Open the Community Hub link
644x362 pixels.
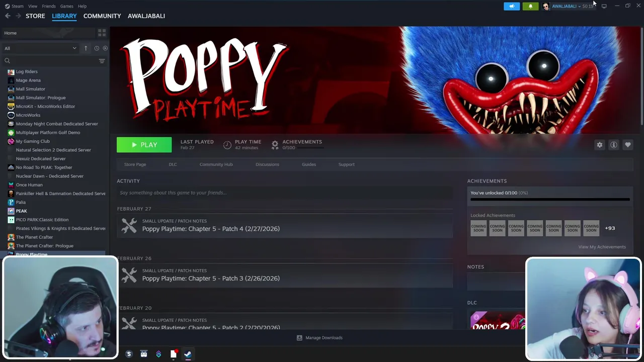tap(216, 164)
